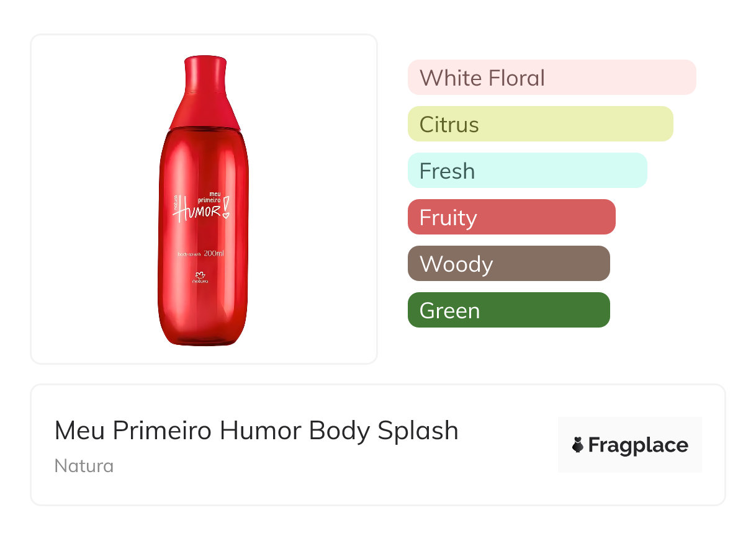Screen dimensions: 756x536
Task: Click the Natura logo on the bottle
Action: point(200,277)
